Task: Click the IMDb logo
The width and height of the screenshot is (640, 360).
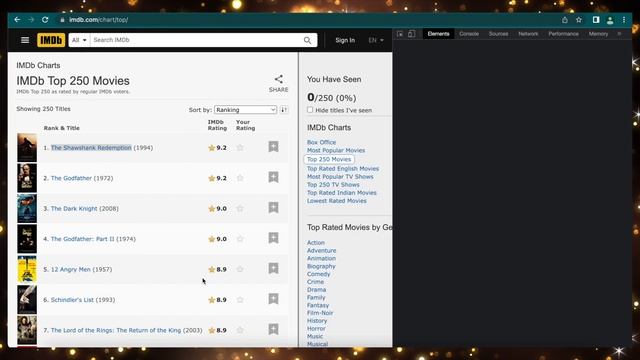Action: (x=51, y=40)
